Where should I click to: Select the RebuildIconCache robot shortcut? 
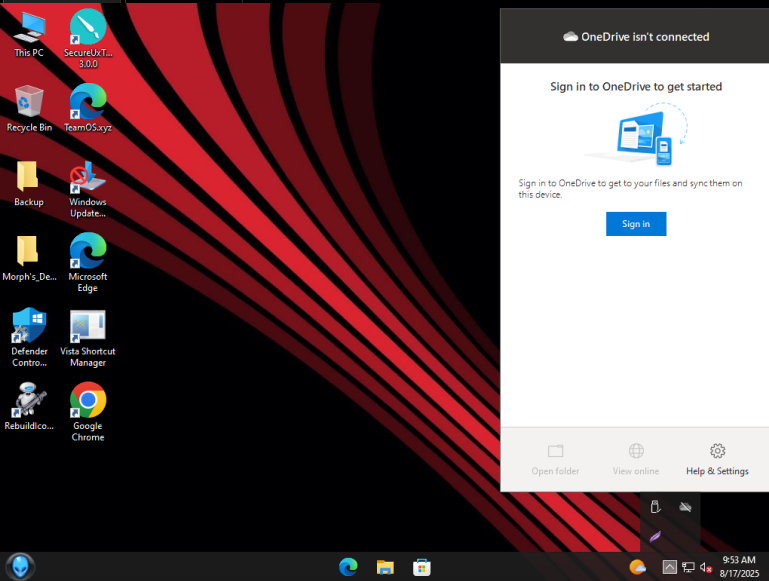point(29,407)
